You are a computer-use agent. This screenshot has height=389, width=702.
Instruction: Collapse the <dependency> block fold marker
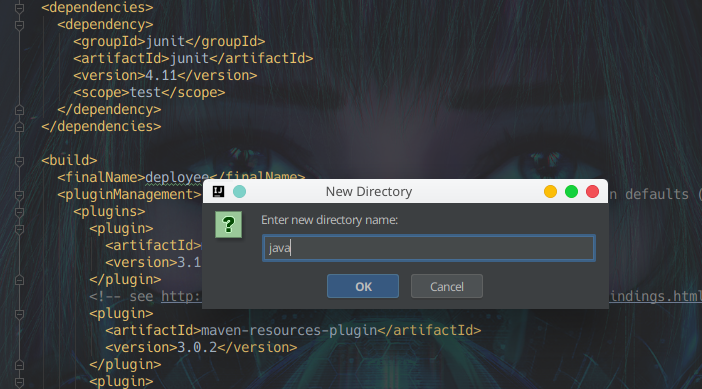click(19, 25)
